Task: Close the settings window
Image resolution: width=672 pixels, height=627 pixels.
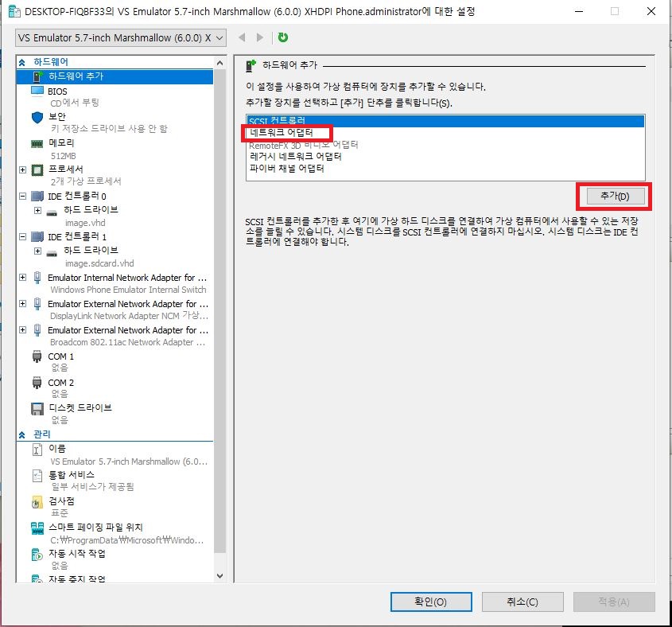Action: (651, 11)
